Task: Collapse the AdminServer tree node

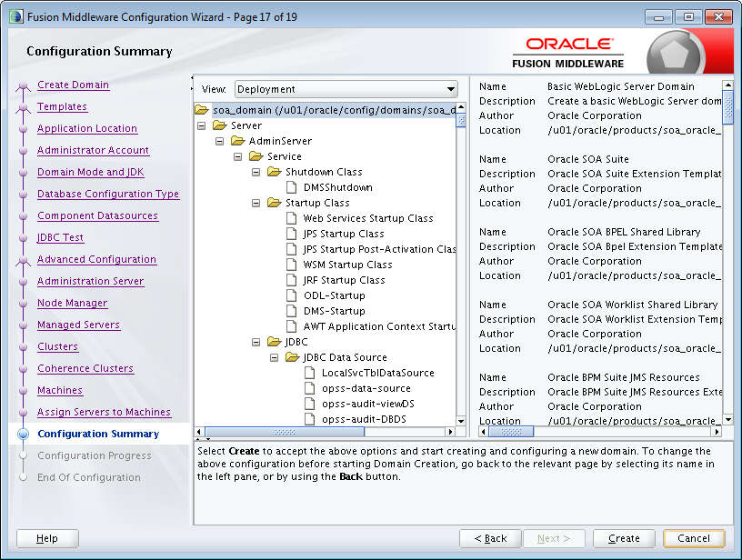Action: [220, 141]
